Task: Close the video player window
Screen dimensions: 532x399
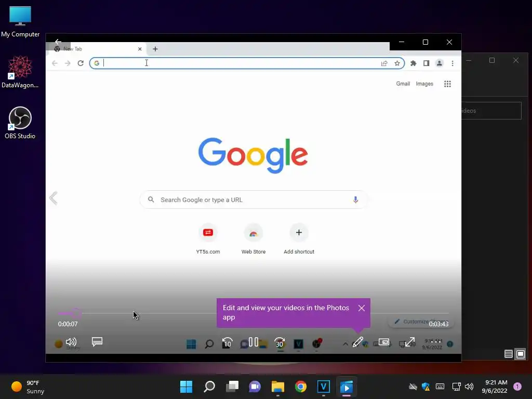Action: click(x=449, y=42)
